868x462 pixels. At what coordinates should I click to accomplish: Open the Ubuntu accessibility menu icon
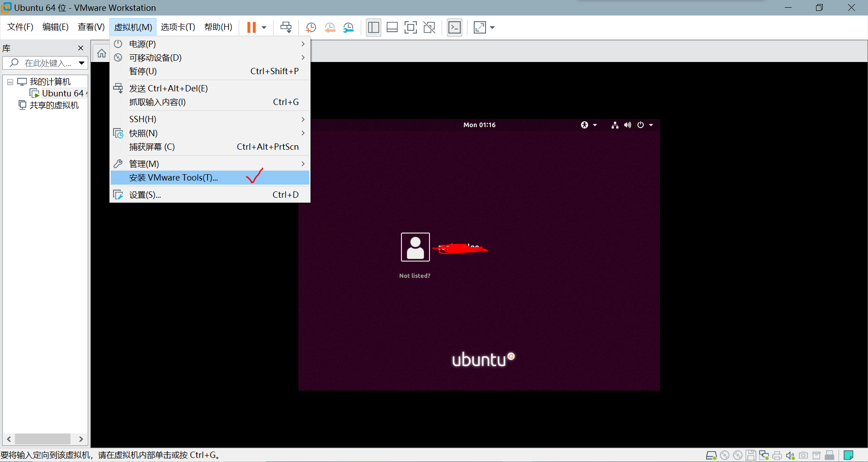coord(585,125)
